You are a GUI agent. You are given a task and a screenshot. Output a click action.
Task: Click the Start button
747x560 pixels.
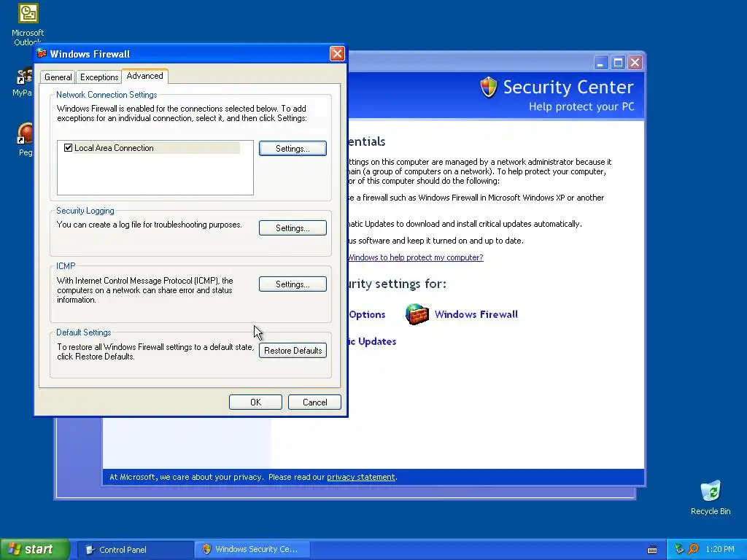(35, 549)
